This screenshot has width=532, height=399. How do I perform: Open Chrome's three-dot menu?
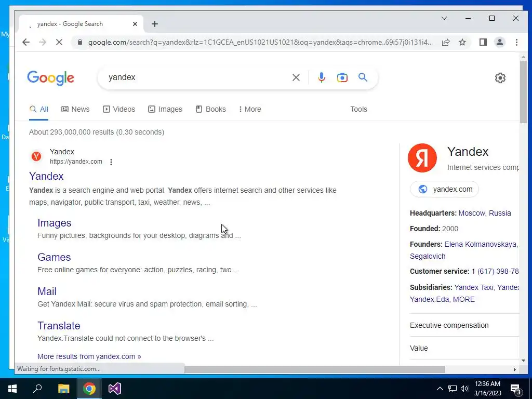click(516, 42)
